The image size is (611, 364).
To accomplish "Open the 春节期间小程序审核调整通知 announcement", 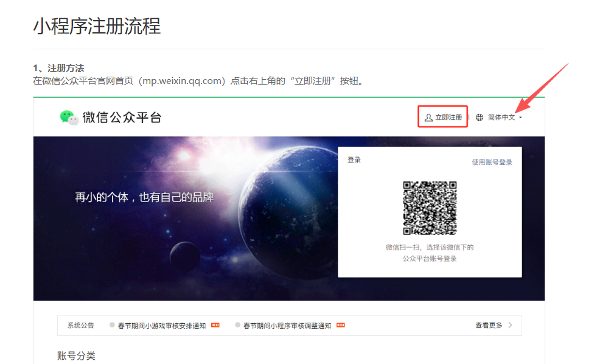I will [x=287, y=326].
